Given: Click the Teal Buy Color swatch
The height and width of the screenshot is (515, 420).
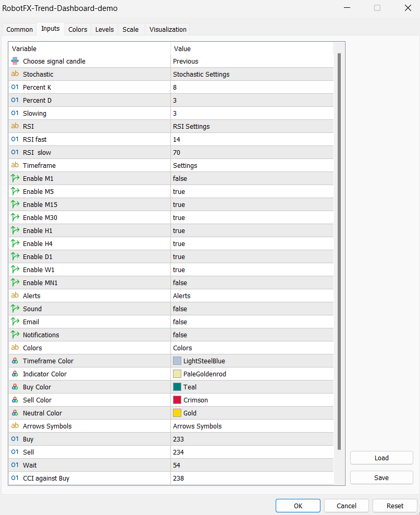Looking at the screenshot, I should (x=177, y=387).
